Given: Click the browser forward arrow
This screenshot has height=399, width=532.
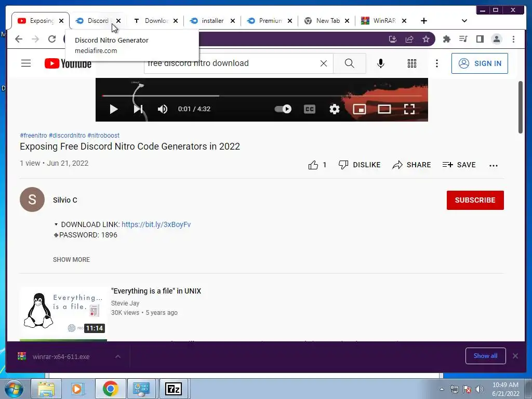Looking at the screenshot, I should coord(35,39).
